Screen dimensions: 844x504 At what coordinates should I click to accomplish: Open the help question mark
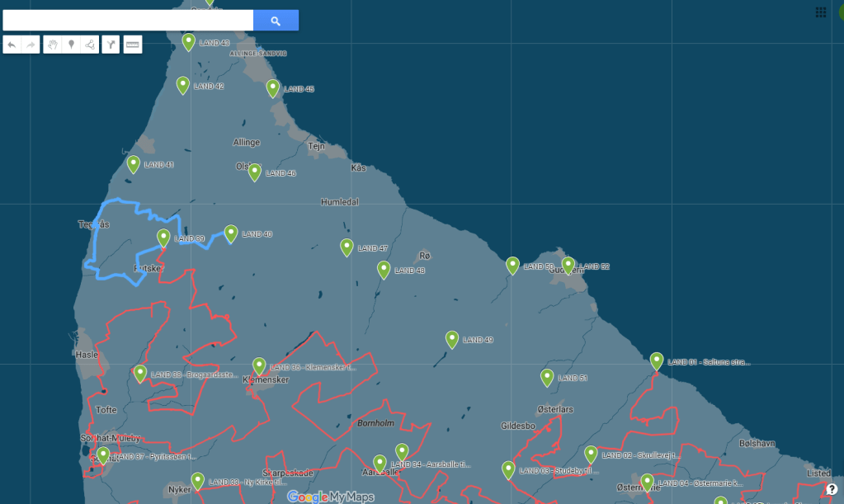pyautogui.click(x=832, y=489)
